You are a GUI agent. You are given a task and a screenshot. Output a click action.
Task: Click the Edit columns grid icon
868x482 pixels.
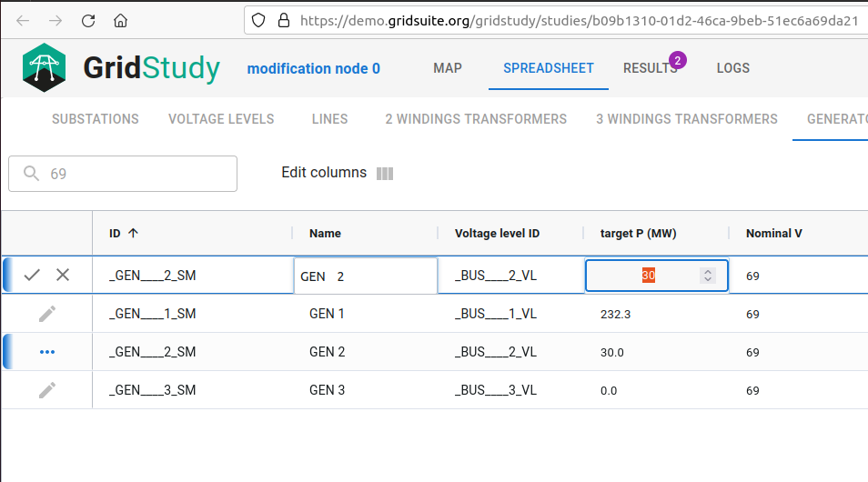click(x=385, y=174)
